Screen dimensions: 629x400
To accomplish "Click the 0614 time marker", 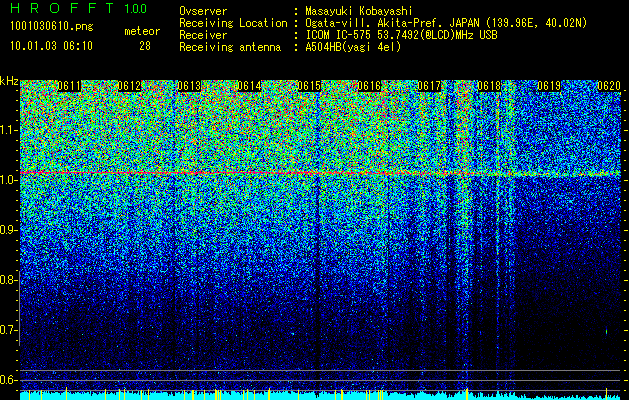I will click(249, 86).
